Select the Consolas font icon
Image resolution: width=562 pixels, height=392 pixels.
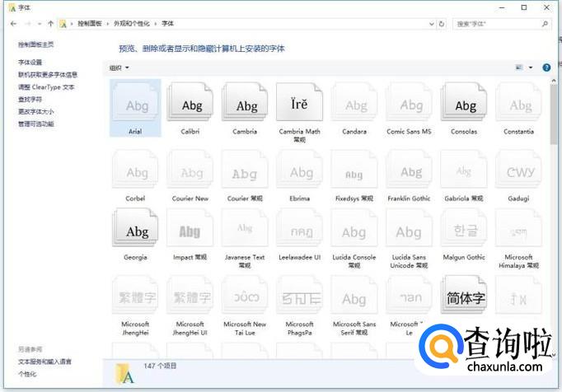(464, 102)
